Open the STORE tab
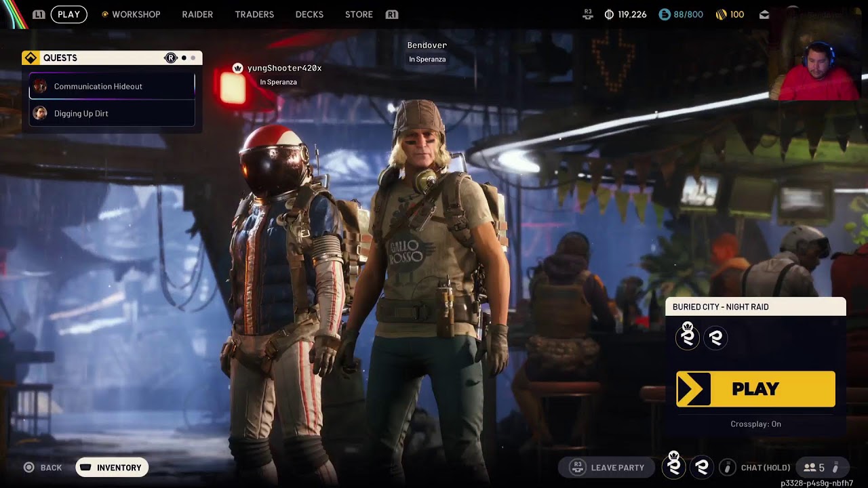 [x=359, y=14]
